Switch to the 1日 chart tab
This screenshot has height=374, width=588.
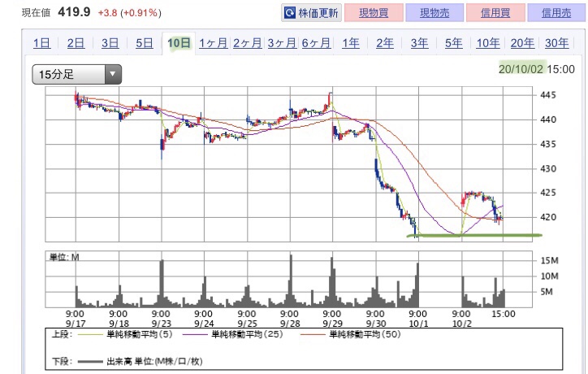click(41, 43)
